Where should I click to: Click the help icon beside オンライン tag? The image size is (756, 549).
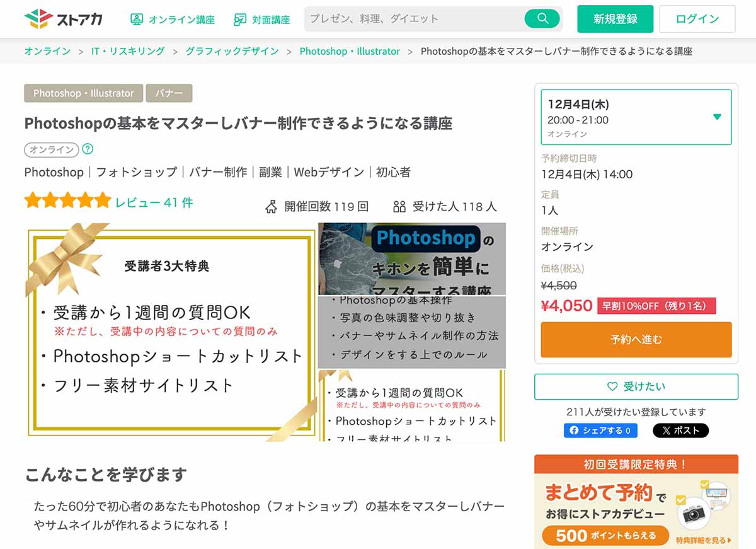(x=88, y=149)
